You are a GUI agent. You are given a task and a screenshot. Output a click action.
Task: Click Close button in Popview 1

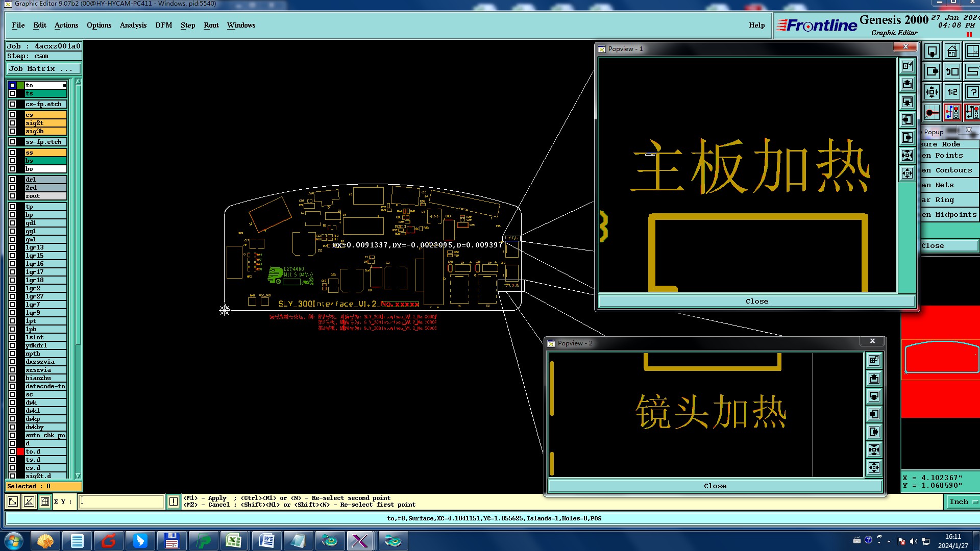756,302
